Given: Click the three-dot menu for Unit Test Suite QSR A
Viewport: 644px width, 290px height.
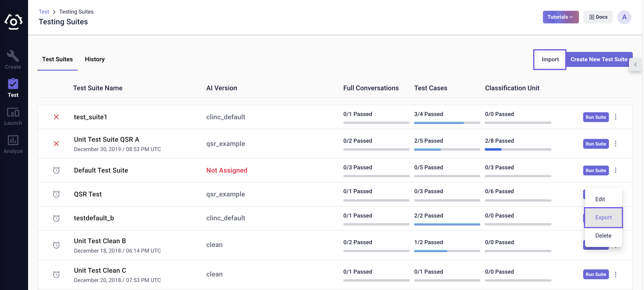Looking at the screenshot, I should click(616, 144).
